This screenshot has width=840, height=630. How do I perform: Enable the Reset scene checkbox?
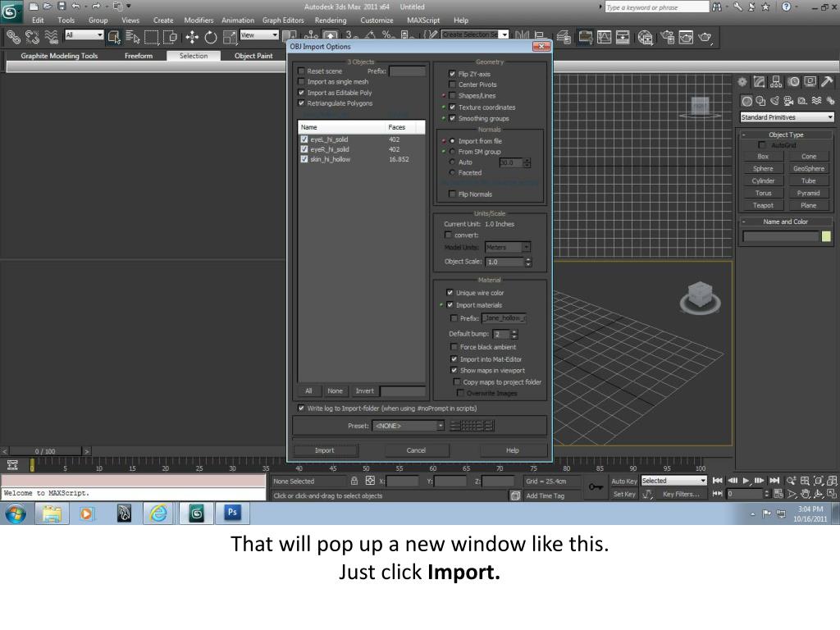(x=302, y=71)
